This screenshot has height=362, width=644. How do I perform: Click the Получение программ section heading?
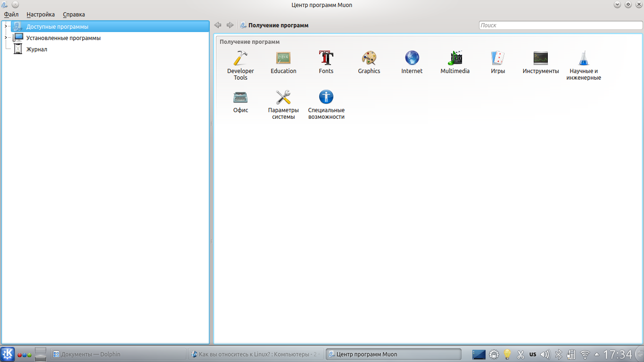[x=249, y=42]
